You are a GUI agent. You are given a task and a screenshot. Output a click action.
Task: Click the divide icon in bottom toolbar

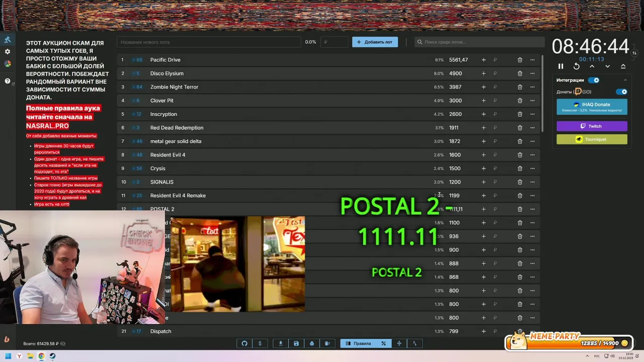[x=399, y=343]
